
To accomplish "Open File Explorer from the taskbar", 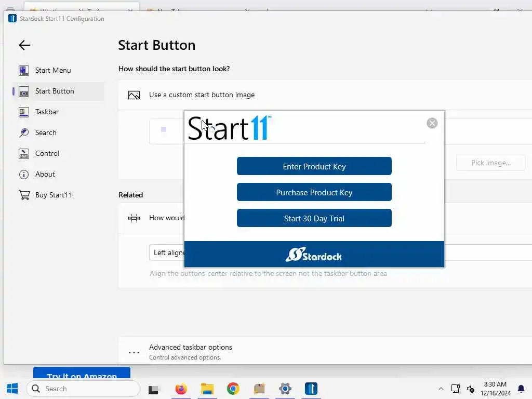I will coord(207,389).
